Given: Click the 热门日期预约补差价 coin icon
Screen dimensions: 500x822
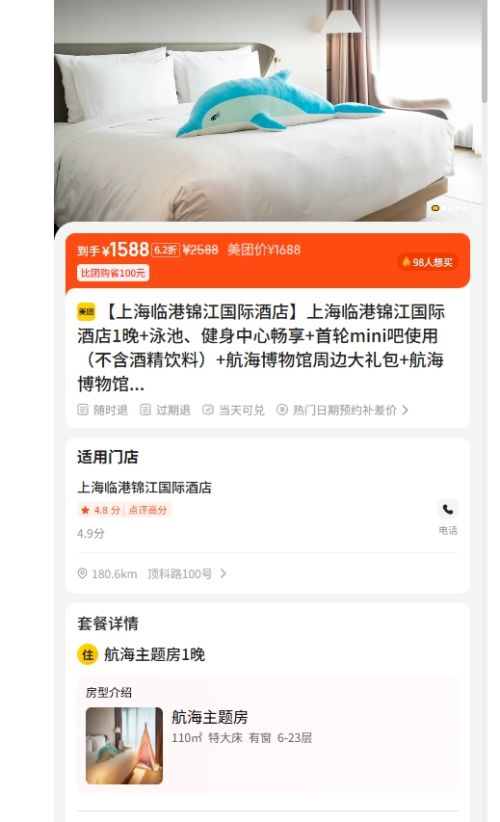Looking at the screenshot, I should click(x=282, y=409).
